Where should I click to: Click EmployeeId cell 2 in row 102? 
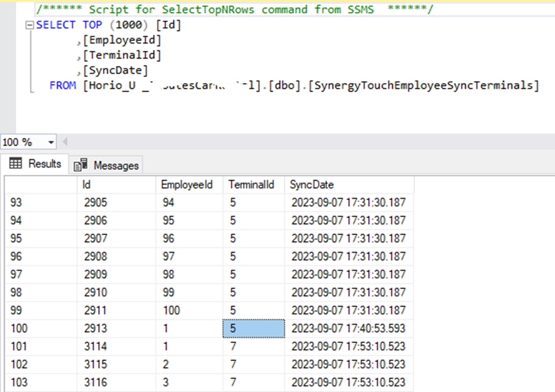click(x=190, y=365)
